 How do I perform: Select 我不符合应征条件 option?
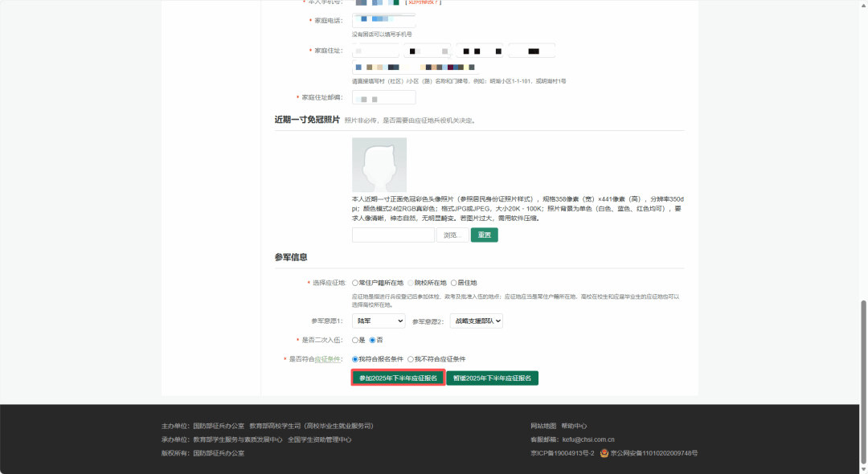(411, 359)
